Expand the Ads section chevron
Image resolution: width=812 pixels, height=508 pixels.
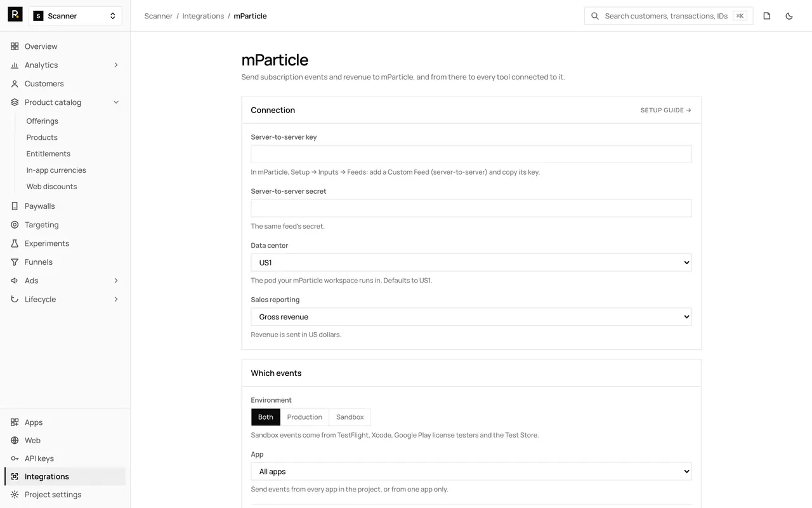click(x=116, y=281)
